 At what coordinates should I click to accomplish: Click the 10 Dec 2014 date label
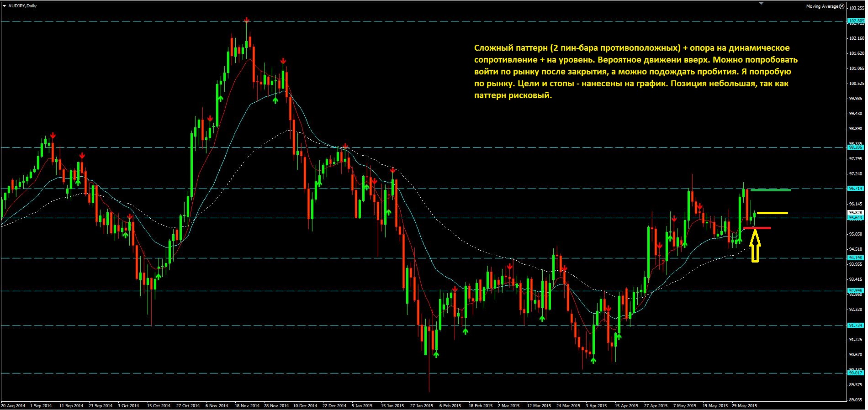tap(305, 406)
